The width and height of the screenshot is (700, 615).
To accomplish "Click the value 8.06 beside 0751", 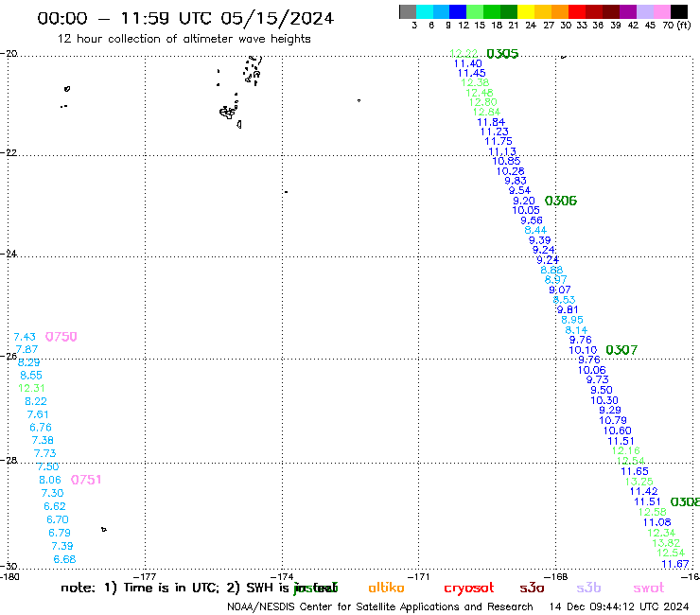I will coord(50,480).
